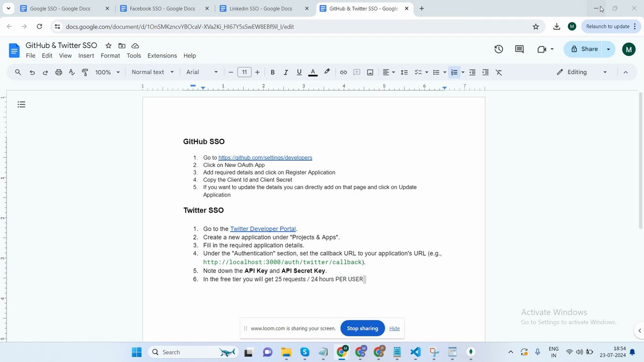
Task: Bookmark this page with star icon
Action: [x=536, y=27]
